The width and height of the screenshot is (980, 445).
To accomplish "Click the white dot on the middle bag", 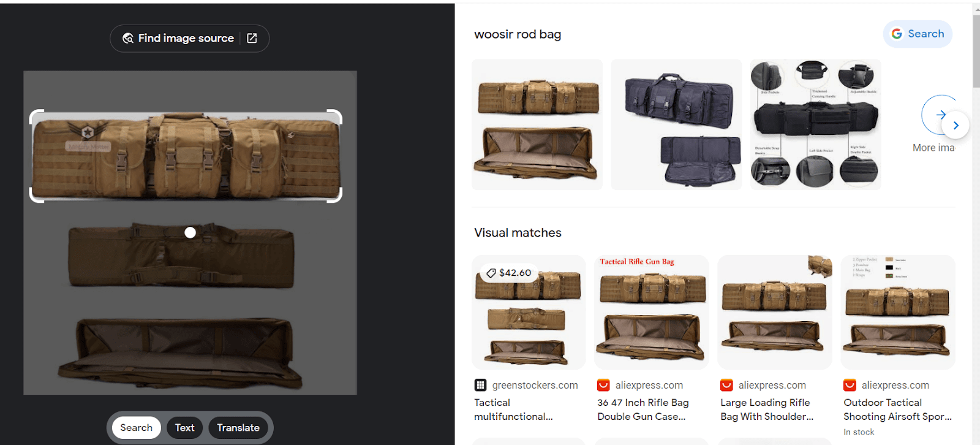I will 190,232.
